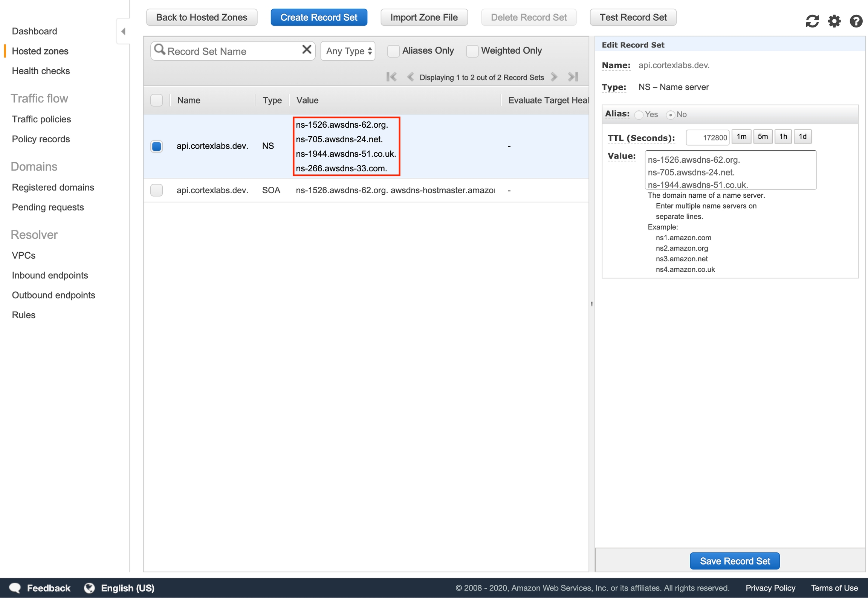The width and height of the screenshot is (868, 598).
Task: Select the SOA record row checkbox
Action: click(156, 190)
